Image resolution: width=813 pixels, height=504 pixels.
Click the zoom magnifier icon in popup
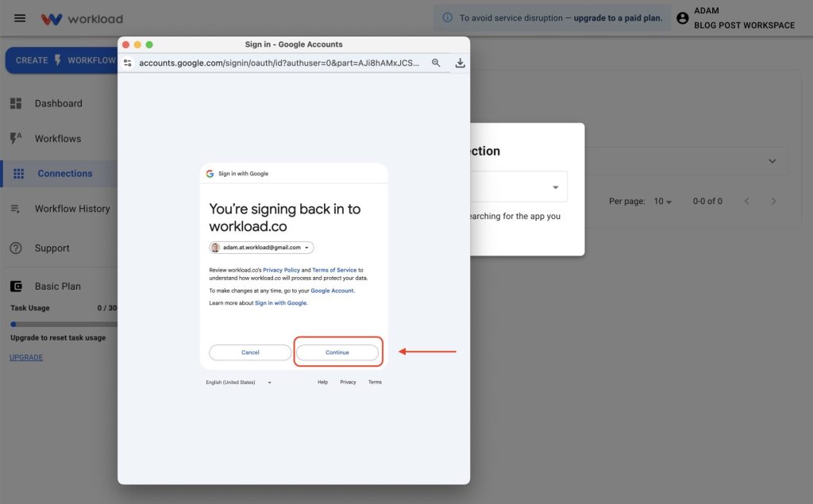(x=436, y=63)
